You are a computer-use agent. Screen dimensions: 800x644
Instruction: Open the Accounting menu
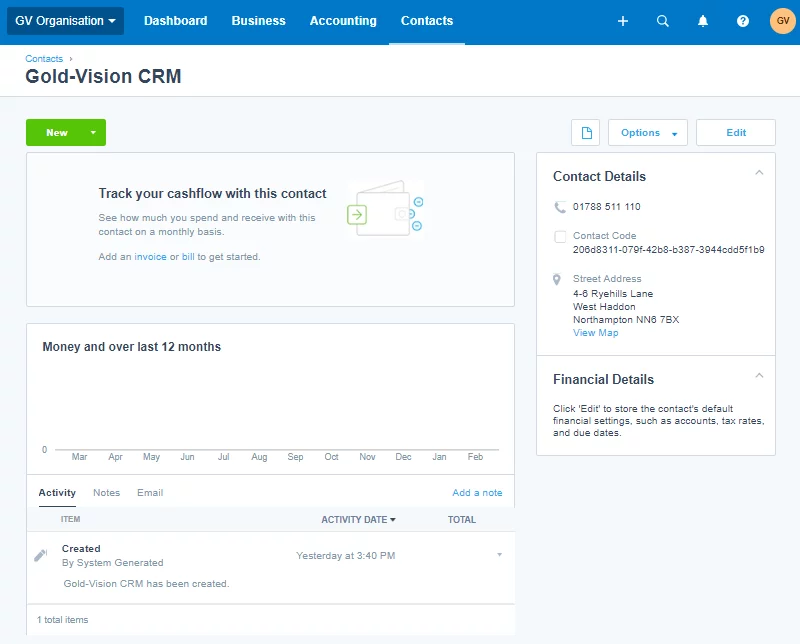[343, 21]
